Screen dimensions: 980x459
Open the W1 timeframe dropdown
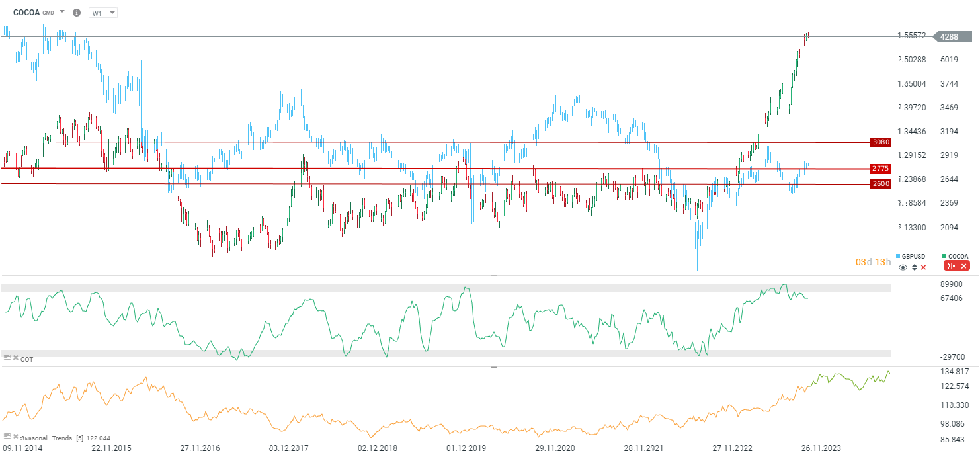[103, 13]
